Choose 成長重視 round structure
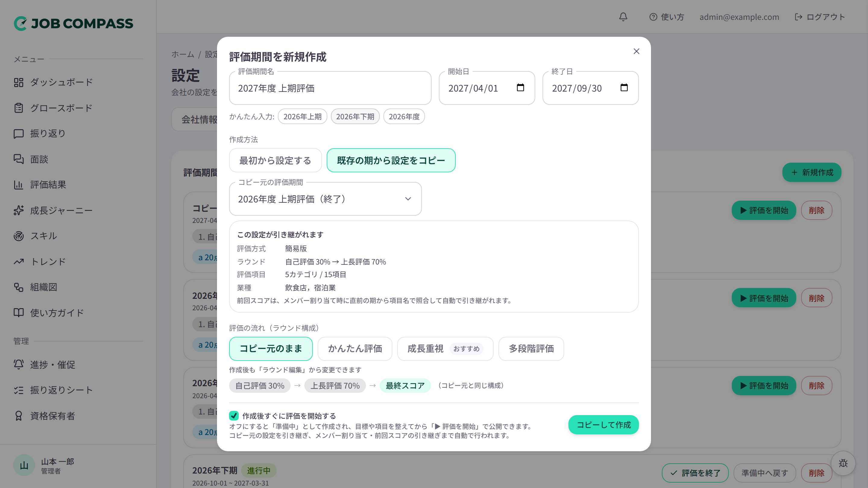 pos(445,349)
